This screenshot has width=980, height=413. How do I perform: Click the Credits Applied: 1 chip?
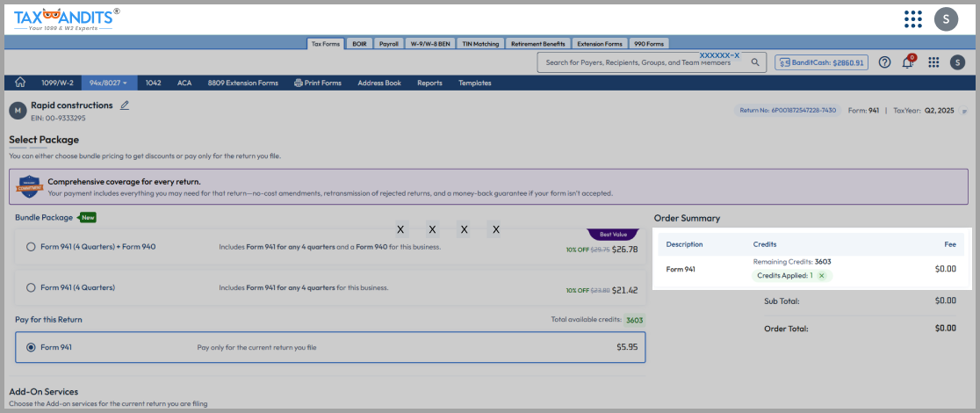[791, 275]
